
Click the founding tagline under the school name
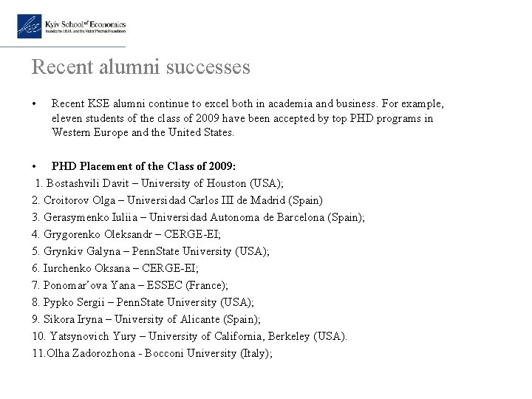click(x=85, y=31)
